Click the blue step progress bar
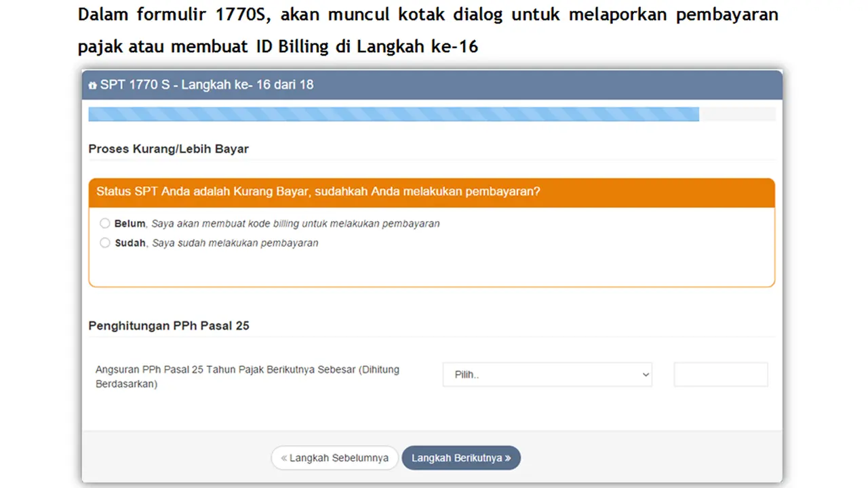Screen dimensions: 868x488 (393, 114)
